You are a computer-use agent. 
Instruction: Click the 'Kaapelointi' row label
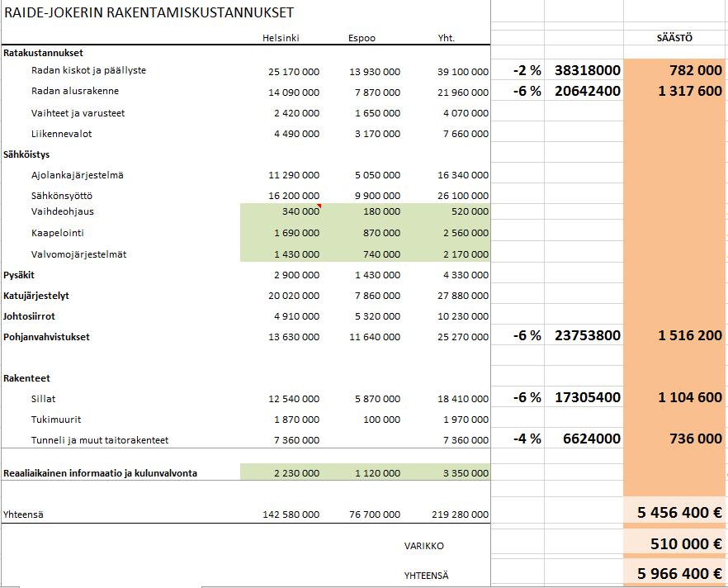[x=58, y=233]
